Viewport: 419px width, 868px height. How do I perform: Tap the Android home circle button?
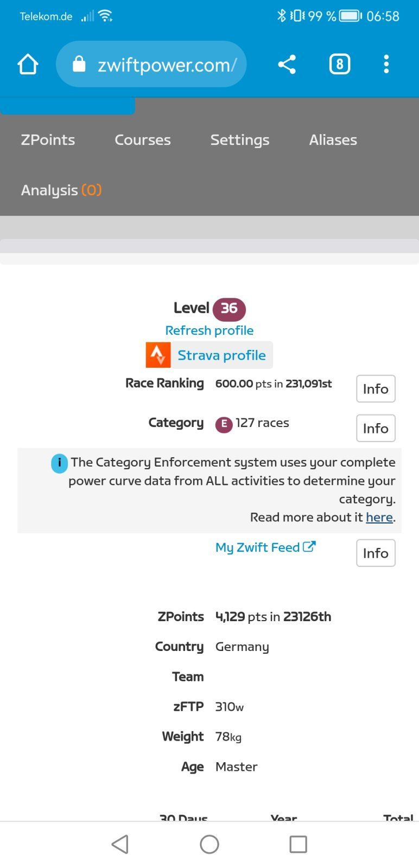210,844
